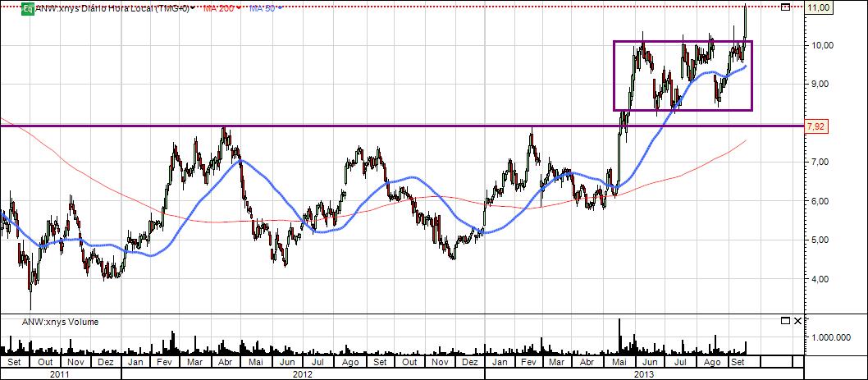
Task: Maximize the Volume pane
Action: point(785,321)
